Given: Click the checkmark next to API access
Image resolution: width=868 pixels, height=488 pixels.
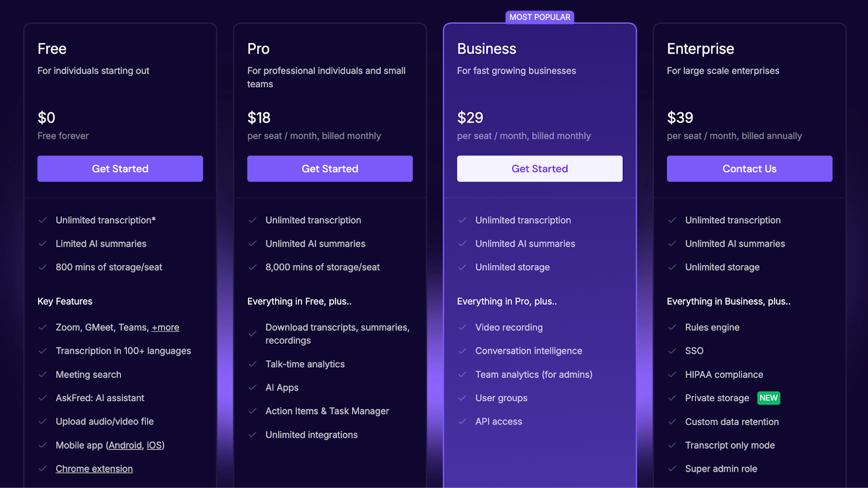Looking at the screenshot, I should 462,421.
